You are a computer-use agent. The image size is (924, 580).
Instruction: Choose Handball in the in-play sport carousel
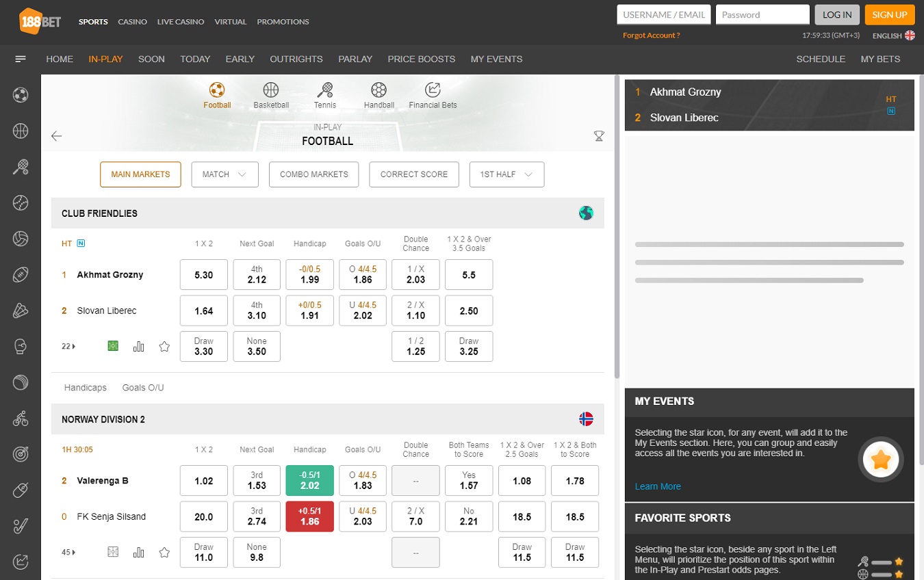(379, 95)
